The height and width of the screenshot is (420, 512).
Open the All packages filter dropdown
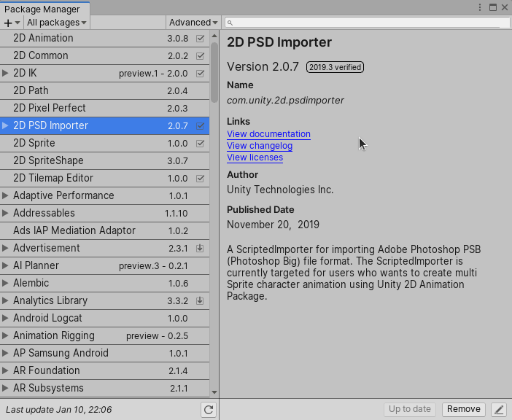(x=56, y=23)
